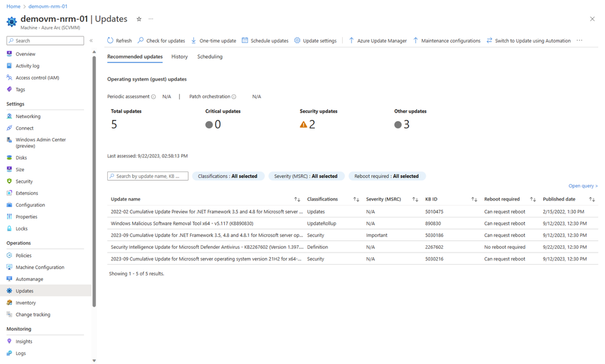This screenshot has width=605, height=364.
Task: Close the Updates blade
Action: (592, 19)
